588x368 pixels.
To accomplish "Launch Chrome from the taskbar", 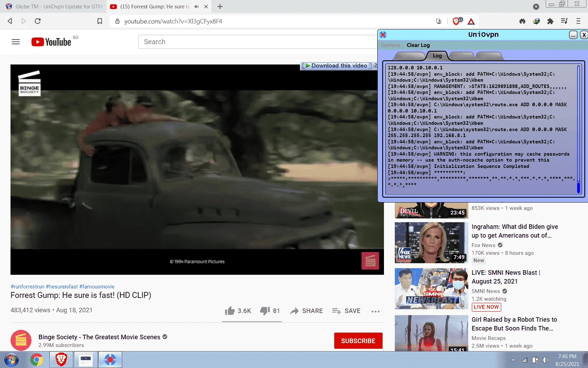I will pyautogui.click(x=36, y=360).
